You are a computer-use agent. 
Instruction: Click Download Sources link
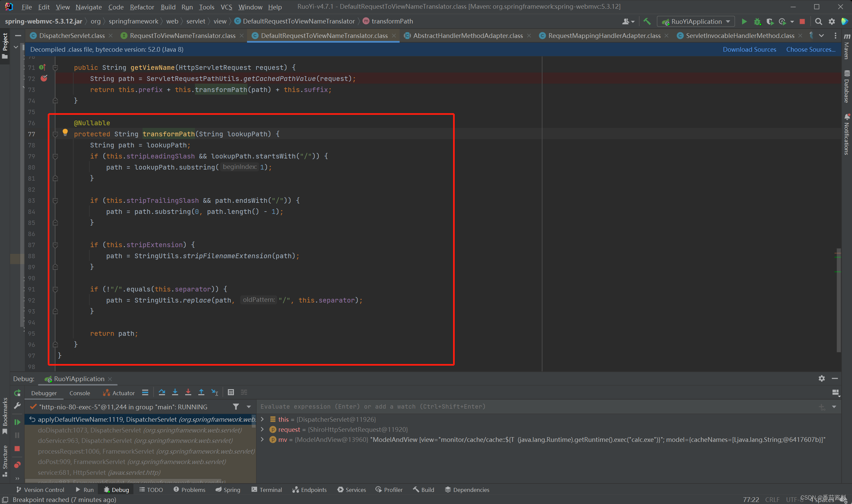coord(749,50)
